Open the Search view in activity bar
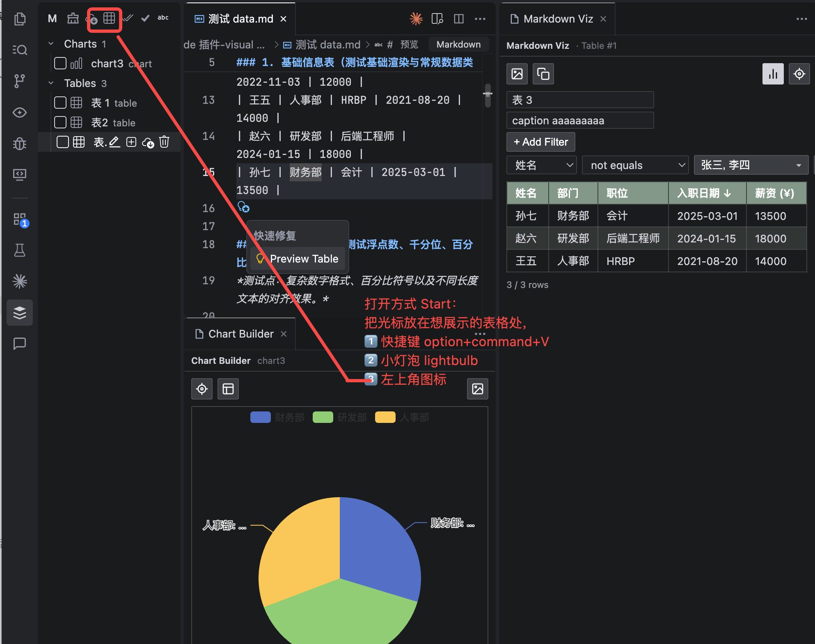This screenshot has height=644, width=815. pyautogui.click(x=20, y=50)
